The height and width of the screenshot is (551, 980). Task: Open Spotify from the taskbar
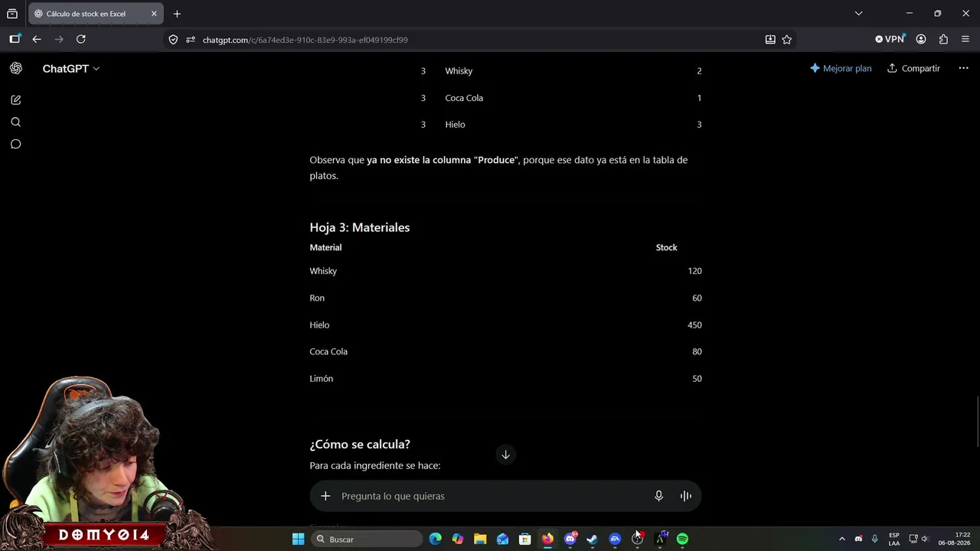[x=682, y=540]
